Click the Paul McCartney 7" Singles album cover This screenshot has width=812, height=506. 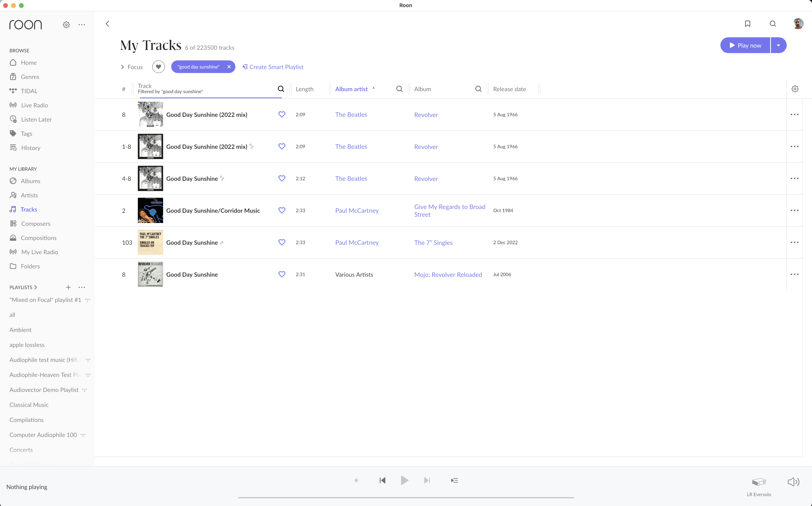pos(150,242)
